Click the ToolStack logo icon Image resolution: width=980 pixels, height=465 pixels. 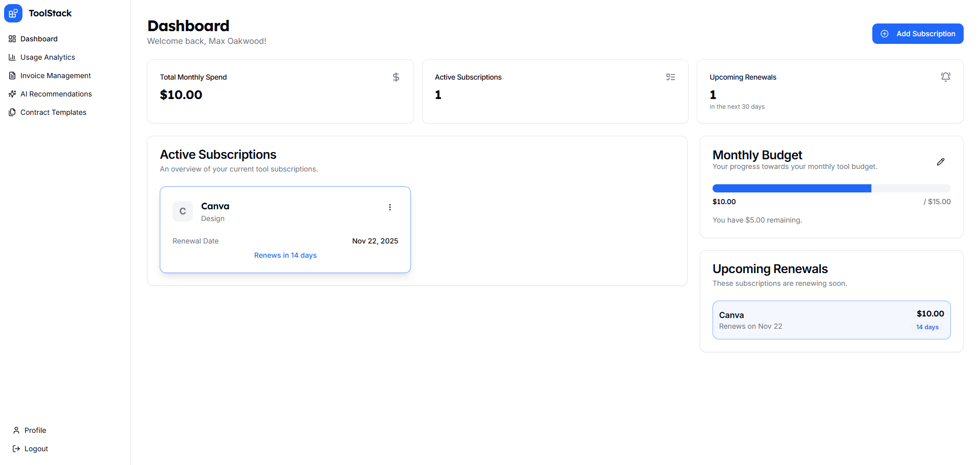(13, 13)
